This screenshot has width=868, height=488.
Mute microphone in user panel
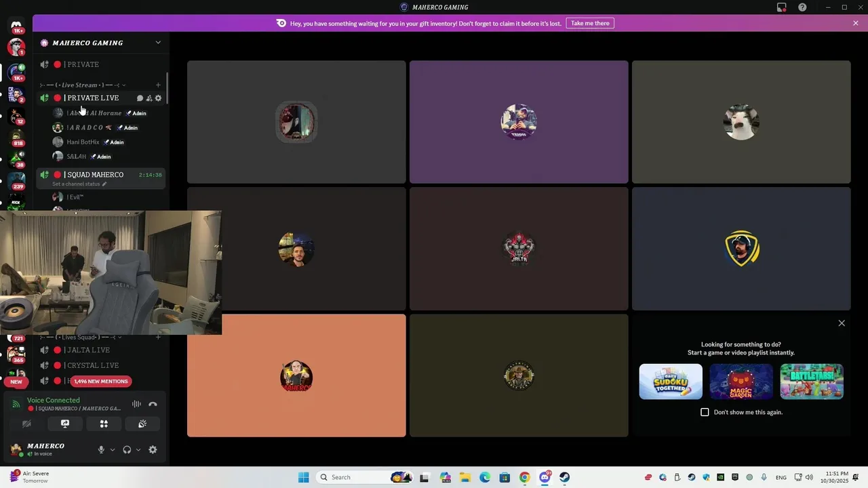tap(101, 449)
